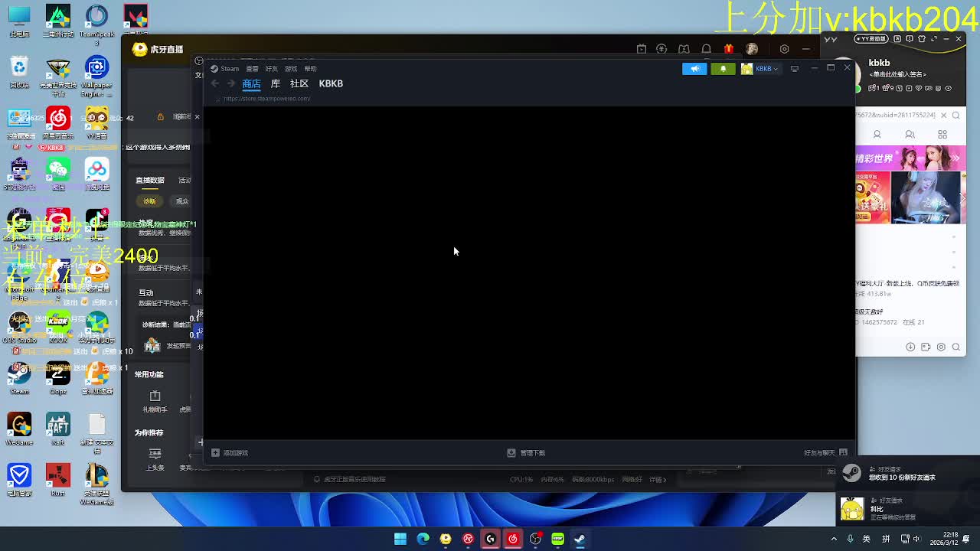Image resolution: width=980 pixels, height=551 pixels.
Task: Open the 好友 menu in Steam
Action: pyautogui.click(x=271, y=69)
